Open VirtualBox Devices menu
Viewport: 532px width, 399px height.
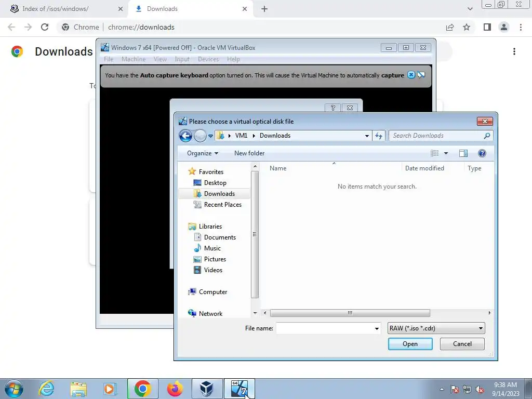tap(208, 59)
